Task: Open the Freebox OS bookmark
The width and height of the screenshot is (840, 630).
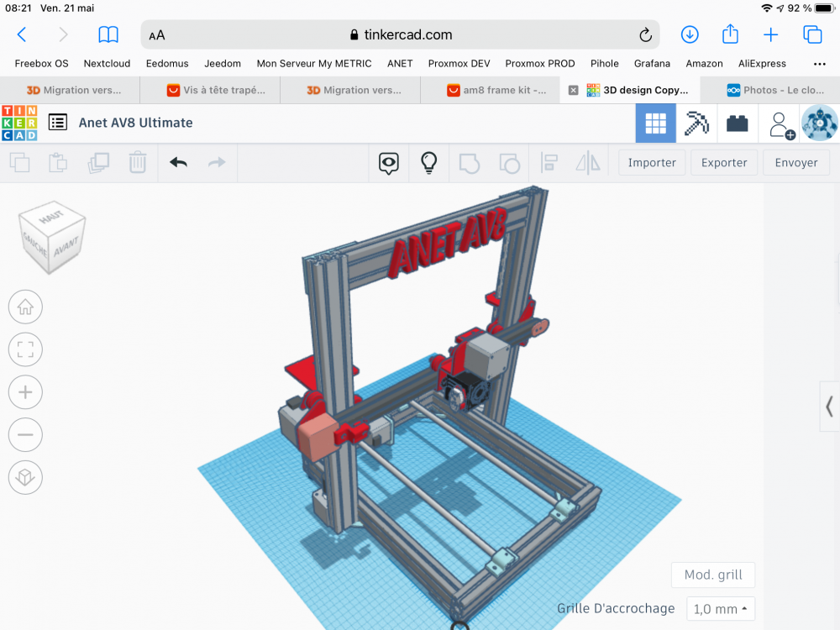Action: click(42, 63)
